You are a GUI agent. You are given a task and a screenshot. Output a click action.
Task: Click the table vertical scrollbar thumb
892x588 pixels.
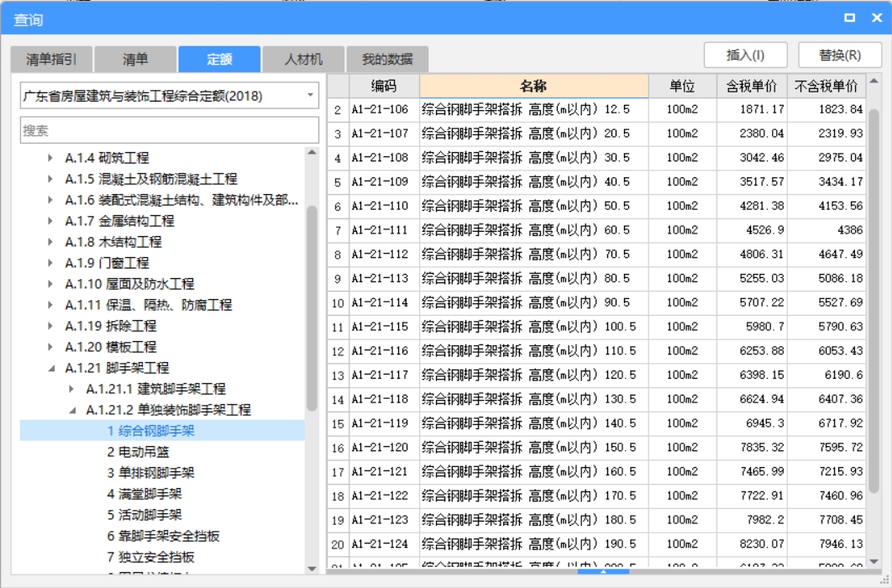(x=874, y=302)
